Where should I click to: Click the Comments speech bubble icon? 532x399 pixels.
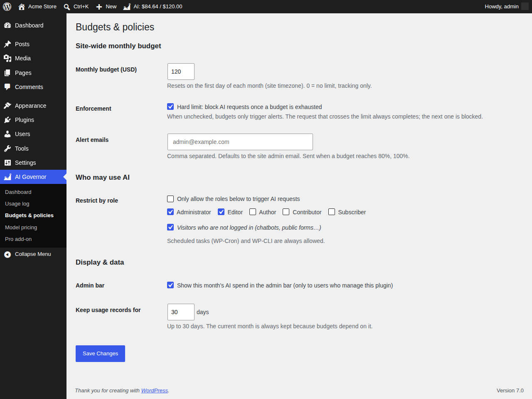pos(7,87)
